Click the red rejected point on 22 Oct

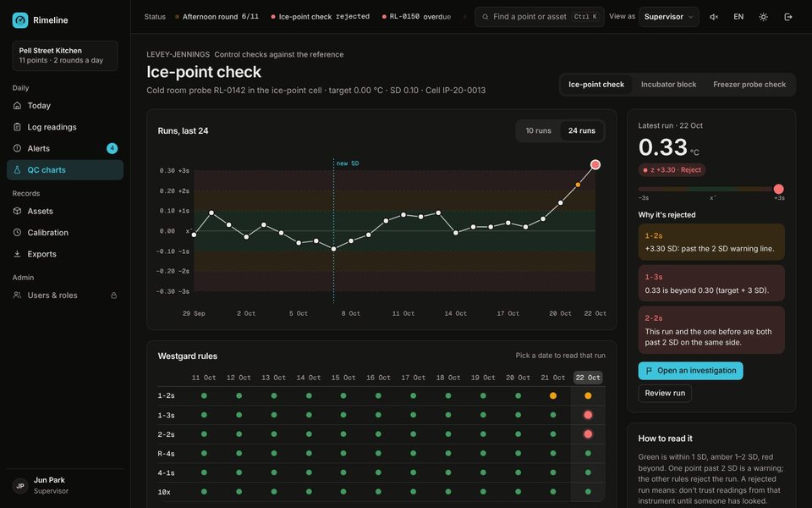click(x=595, y=164)
